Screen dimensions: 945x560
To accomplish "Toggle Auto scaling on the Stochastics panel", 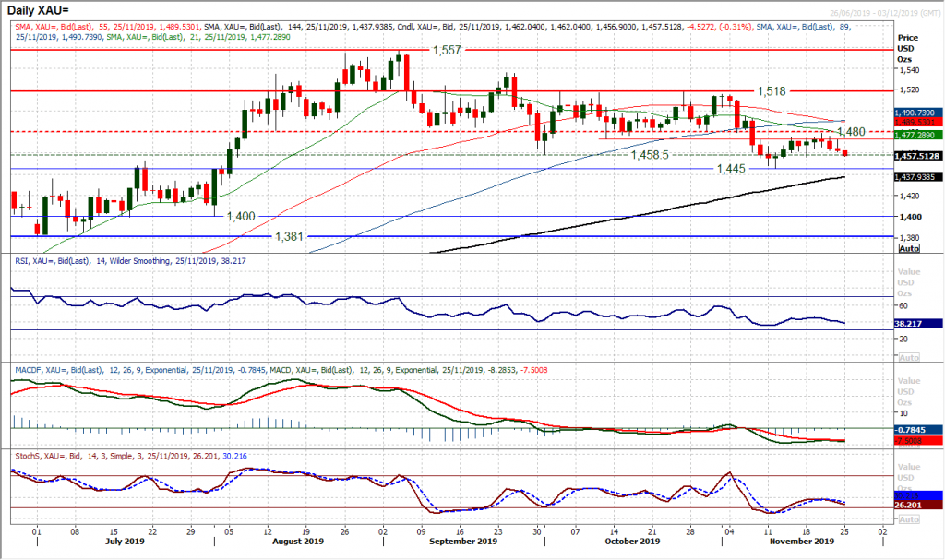I will point(910,518).
